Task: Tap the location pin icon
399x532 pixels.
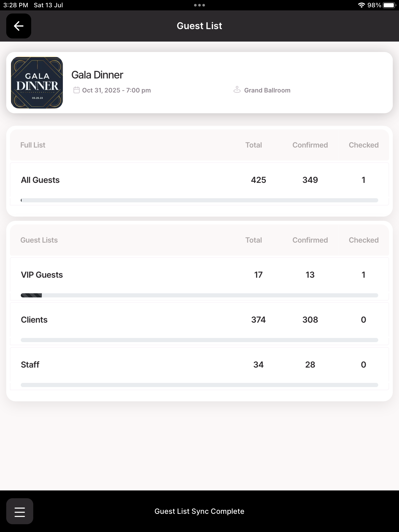Action: [x=237, y=90]
